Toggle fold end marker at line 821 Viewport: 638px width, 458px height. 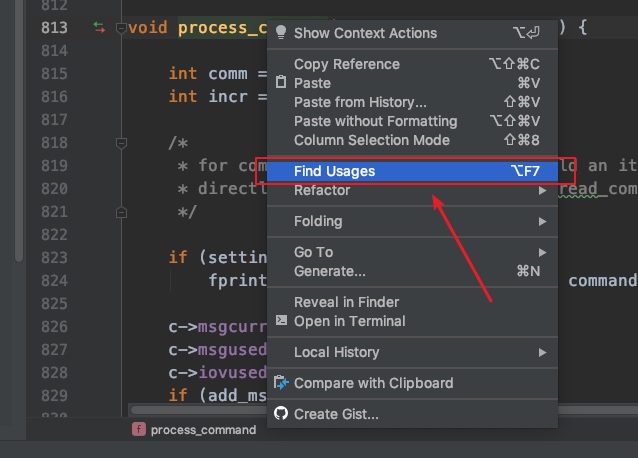[x=121, y=212]
